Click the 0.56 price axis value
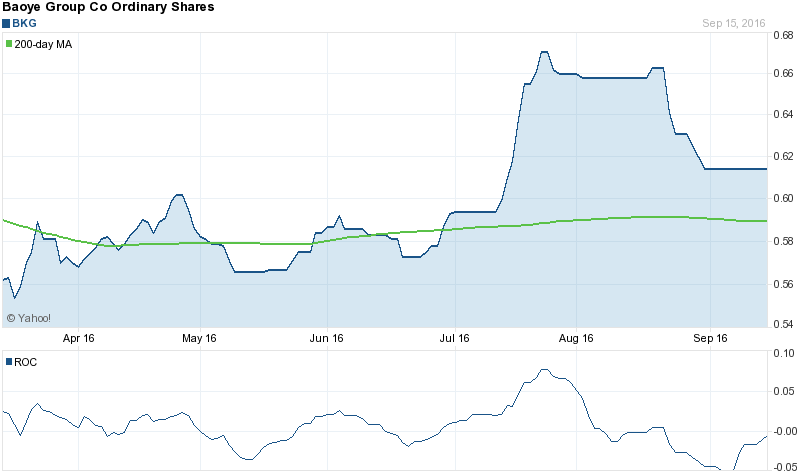 784,284
